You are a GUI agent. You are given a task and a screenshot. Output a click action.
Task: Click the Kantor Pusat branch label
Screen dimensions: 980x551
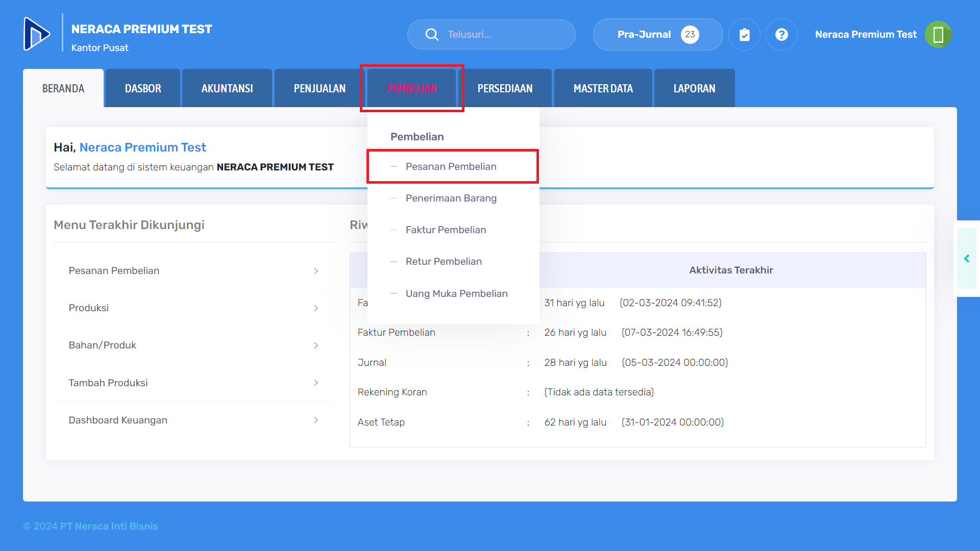point(100,47)
